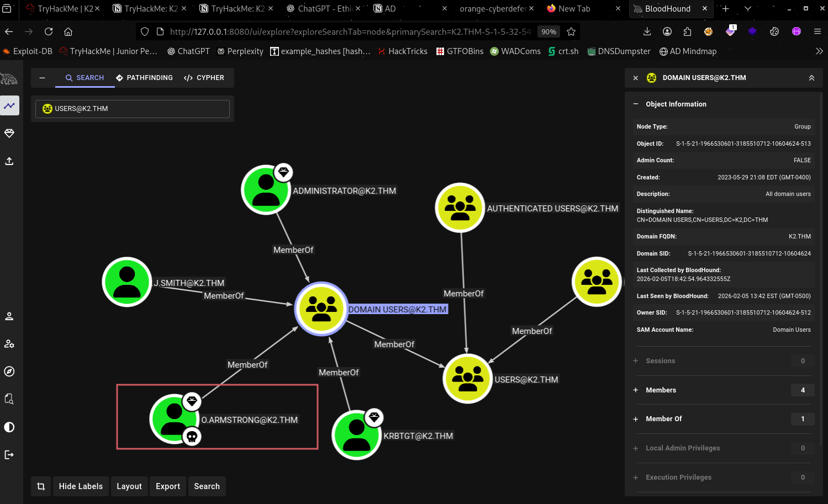Collapse the search panel with the minus button

click(42, 78)
